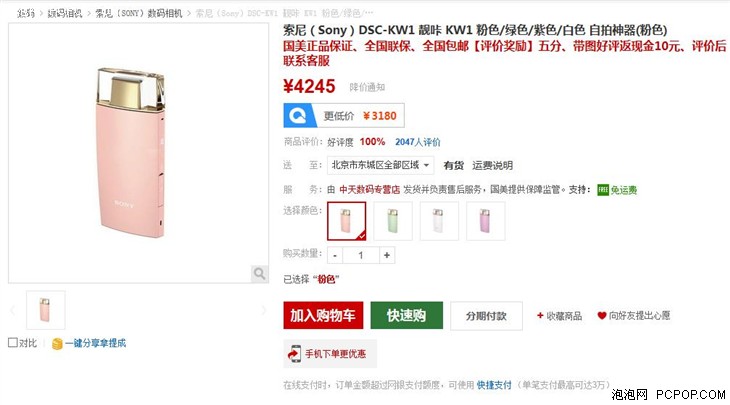This screenshot has width=730, height=405.
Task: Click the blue search icon beside 更低价
Action: coord(298,115)
